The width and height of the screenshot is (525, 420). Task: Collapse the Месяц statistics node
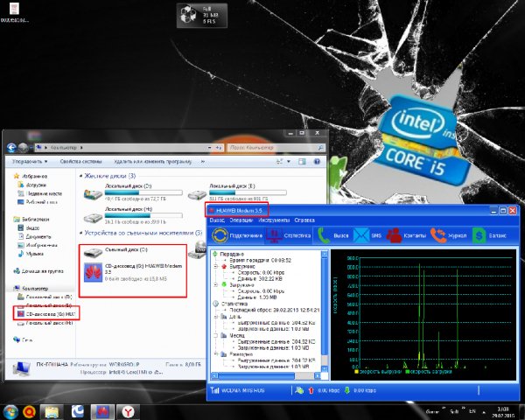[216, 335]
